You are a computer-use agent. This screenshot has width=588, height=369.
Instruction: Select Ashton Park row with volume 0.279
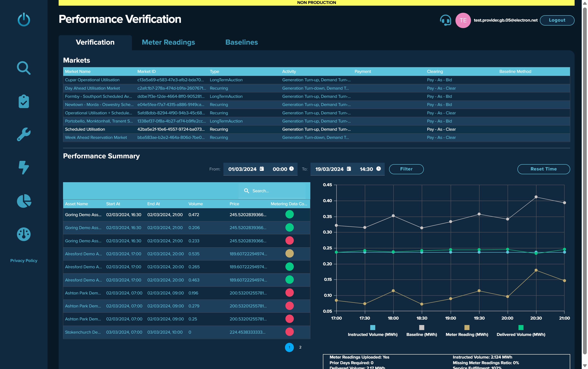pos(186,306)
